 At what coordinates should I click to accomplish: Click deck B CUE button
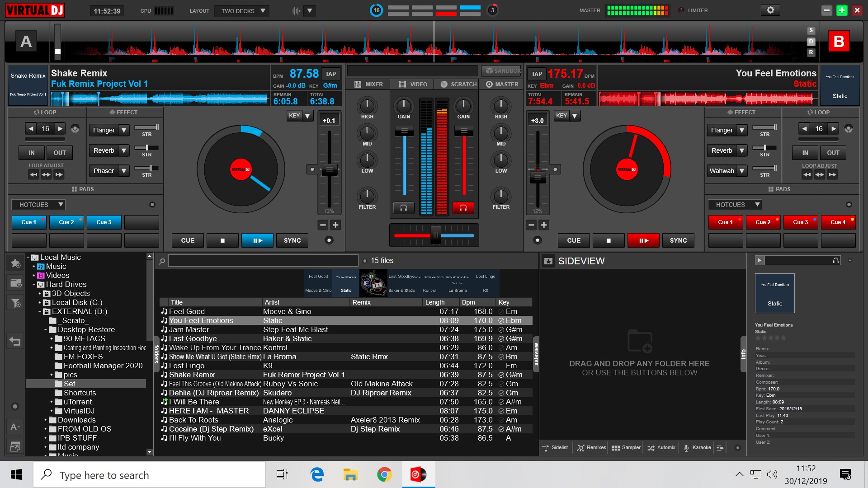tap(574, 240)
